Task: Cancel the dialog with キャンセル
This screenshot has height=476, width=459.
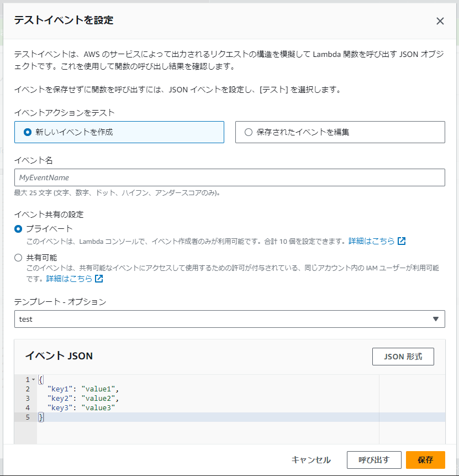Action: [x=310, y=460]
